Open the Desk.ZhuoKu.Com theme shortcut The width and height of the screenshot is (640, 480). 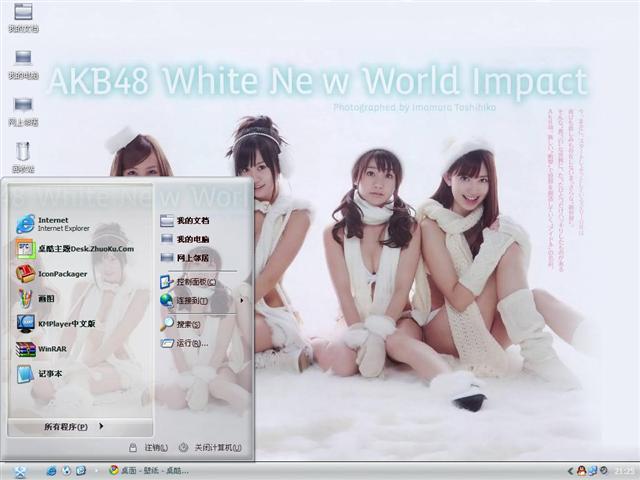84,248
